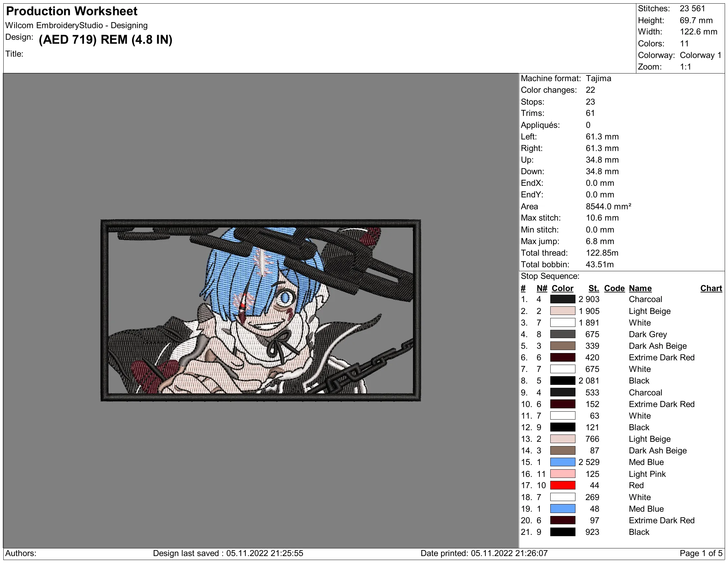Click the Zoom value '1:1'
Viewport: 728px width, 563px height.
tap(685, 67)
